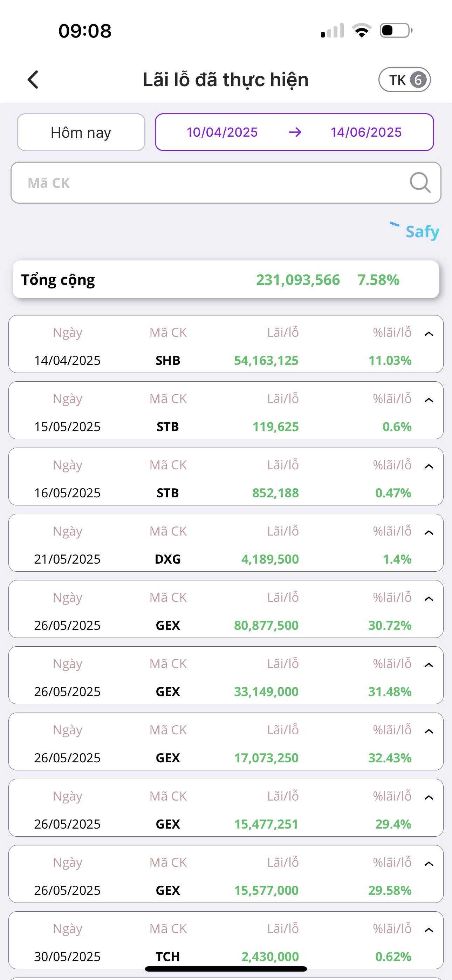452x980 pixels.
Task: Tap the cellular signal status icon
Action: coord(332,30)
